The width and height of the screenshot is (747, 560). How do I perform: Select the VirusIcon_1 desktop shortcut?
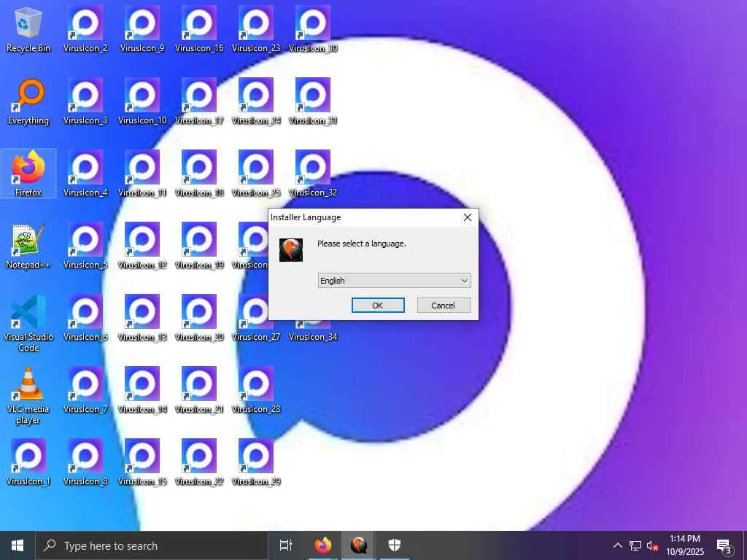[x=28, y=462]
